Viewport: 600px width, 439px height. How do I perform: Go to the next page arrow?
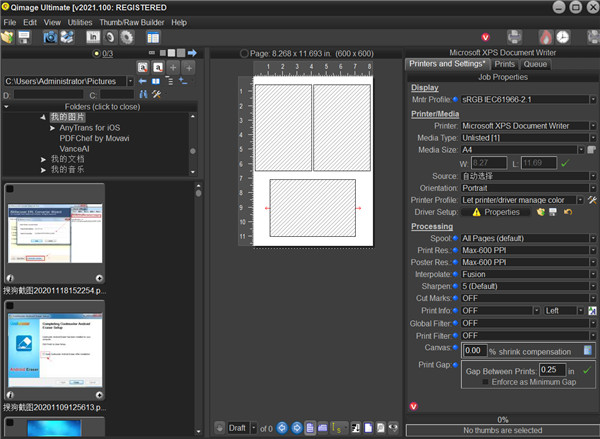(x=295, y=428)
